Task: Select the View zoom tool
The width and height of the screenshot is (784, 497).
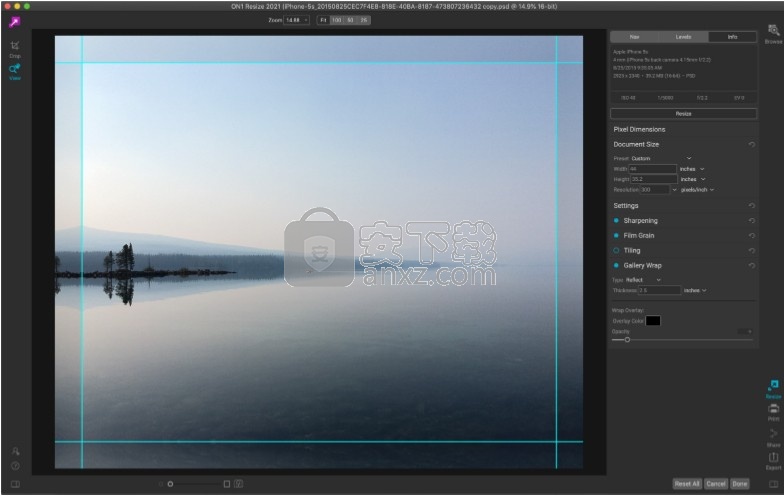Action: (15, 72)
